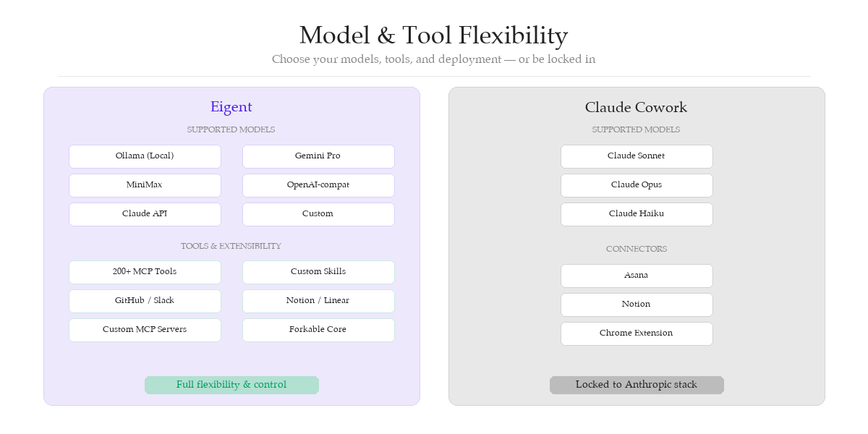
Task: Click the Model & Tool Flexibility title
Action: point(434,35)
